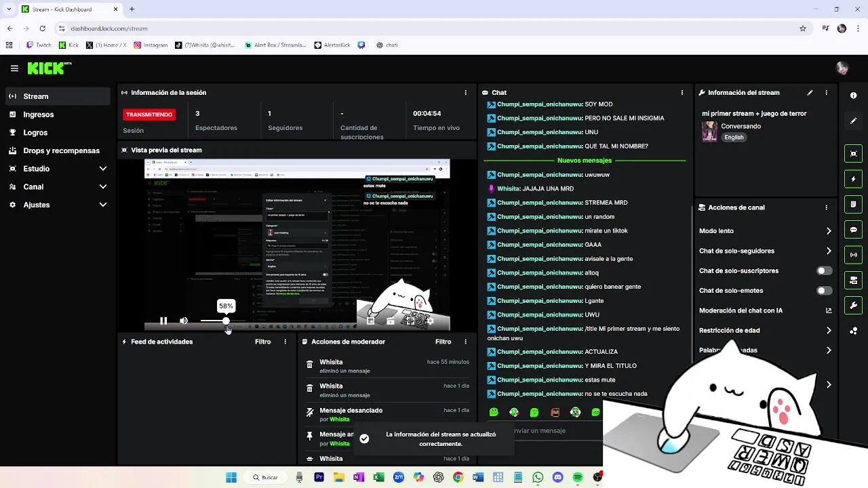Image resolution: width=868 pixels, height=488 pixels.
Task: Open Información del stream panel options menu
Action: tap(826, 93)
